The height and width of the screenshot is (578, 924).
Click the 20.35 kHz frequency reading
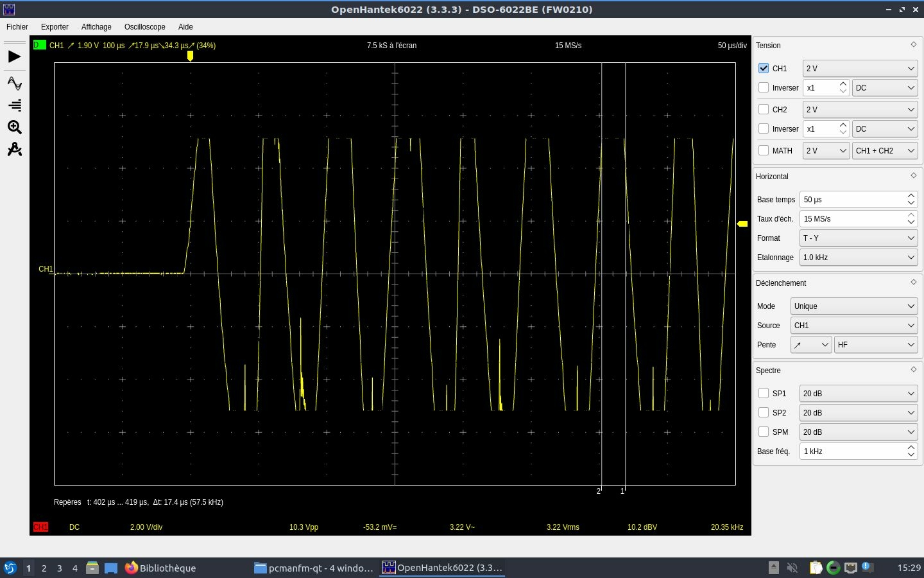[727, 527]
